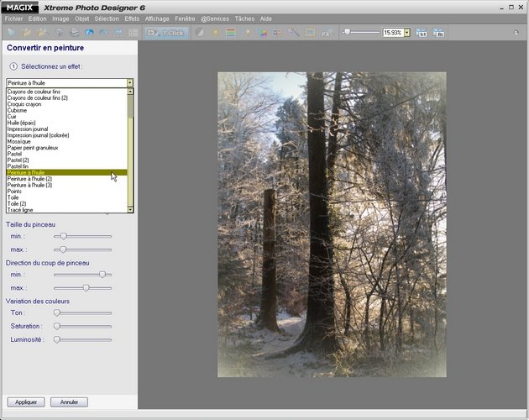Pick Peinture à l'huile (2) effect
Viewport: 529px width, 420px height.
(x=30, y=179)
